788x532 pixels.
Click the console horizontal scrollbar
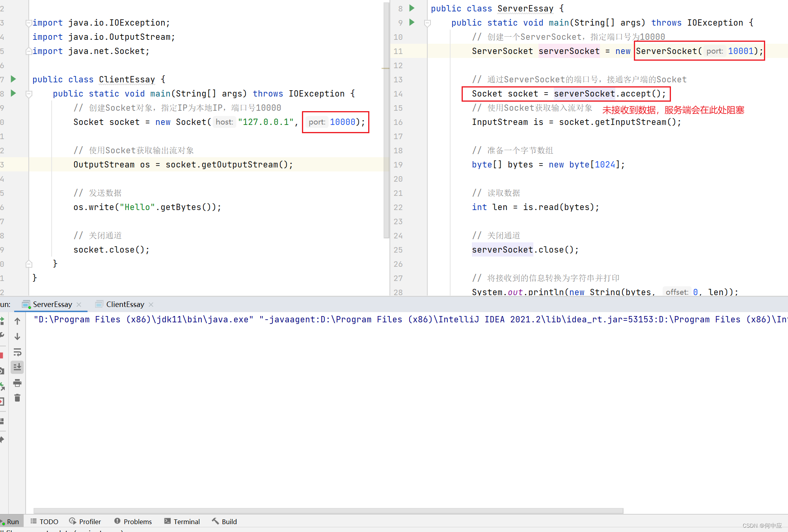click(x=328, y=511)
